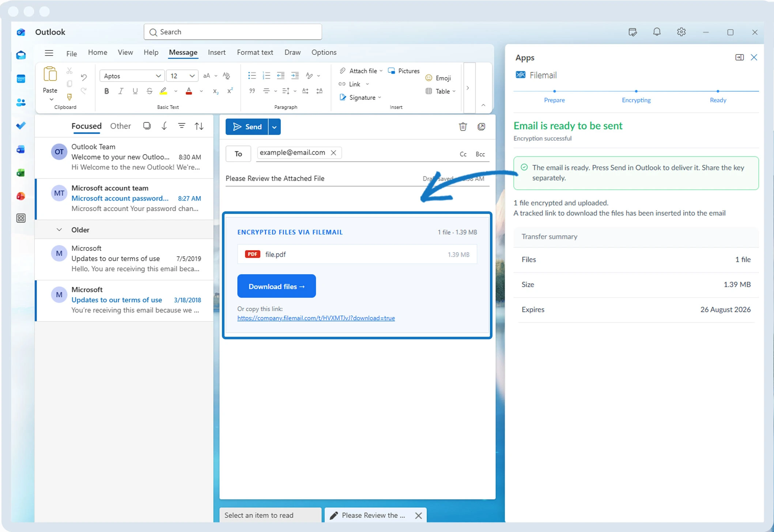Screen dimensions: 774x532
Task: Click the filter icon in the message list
Action: click(x=181, y=126)
